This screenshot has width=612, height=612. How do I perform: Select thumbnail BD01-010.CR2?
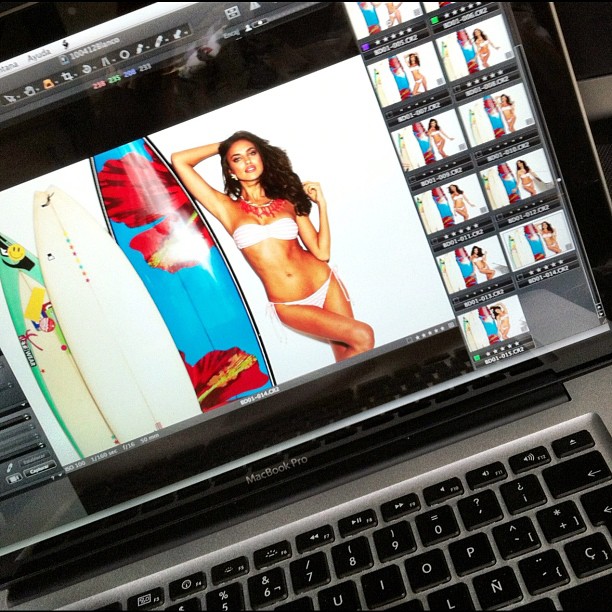coord(498,114)
